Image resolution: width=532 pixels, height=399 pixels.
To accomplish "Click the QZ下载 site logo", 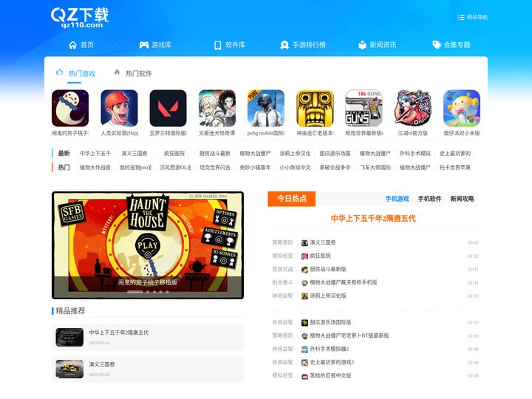I will point(80,18).
